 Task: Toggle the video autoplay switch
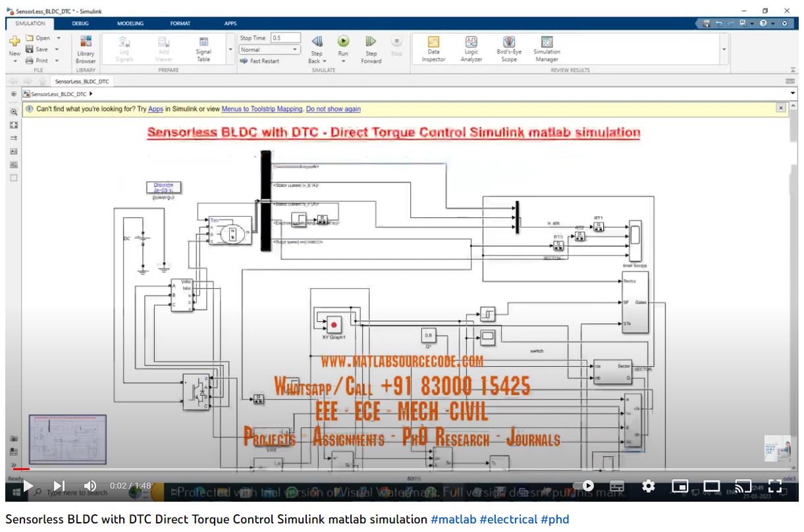pos(583,486)
